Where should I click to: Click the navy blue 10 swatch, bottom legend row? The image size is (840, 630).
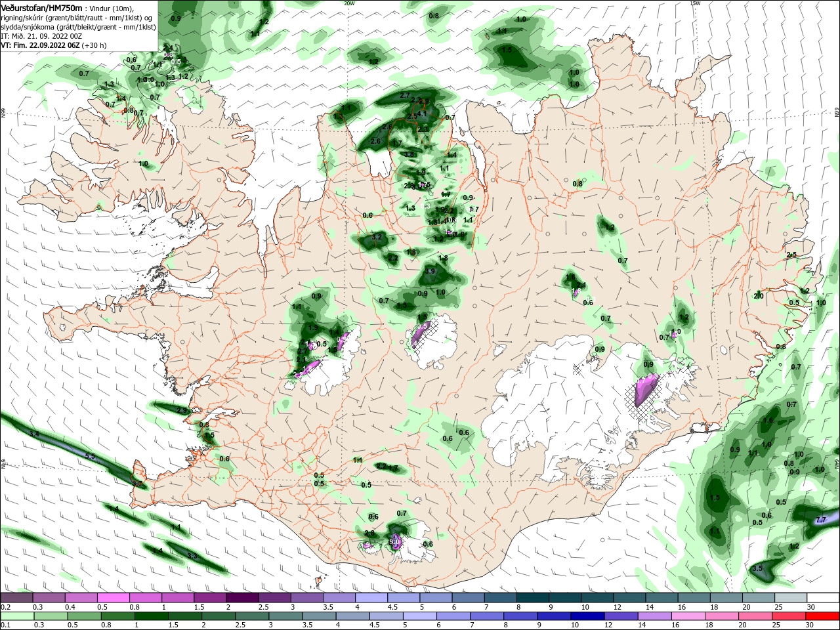[587, 616]
